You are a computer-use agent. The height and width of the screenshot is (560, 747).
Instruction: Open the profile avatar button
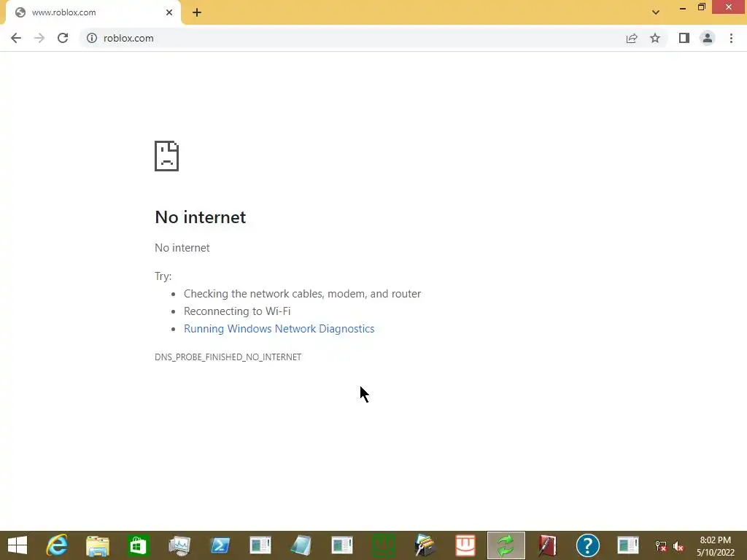pyautogui.click(x=708, y=38)
